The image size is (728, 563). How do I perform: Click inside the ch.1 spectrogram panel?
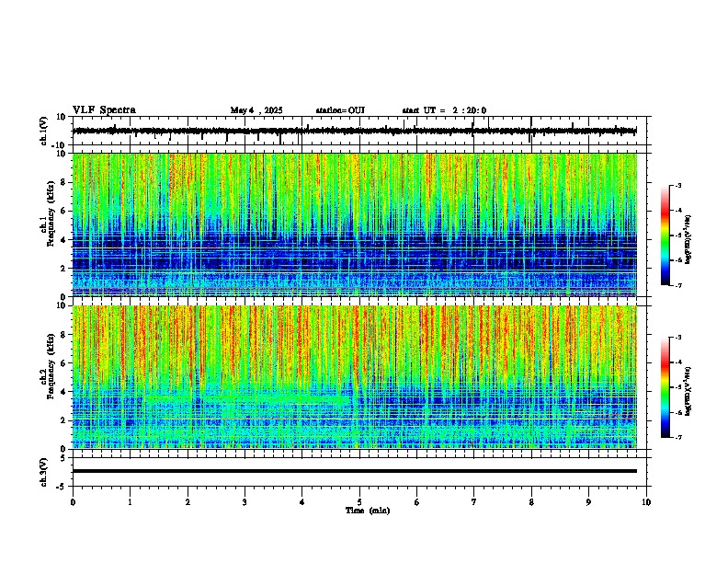click(x=355, y=224)
